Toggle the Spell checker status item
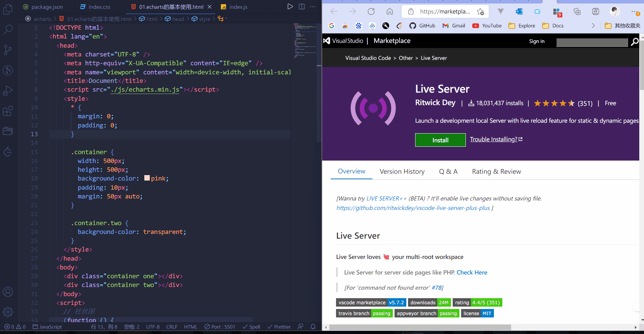644x334 pixels. pyautogui.click(x=251, y=327)
